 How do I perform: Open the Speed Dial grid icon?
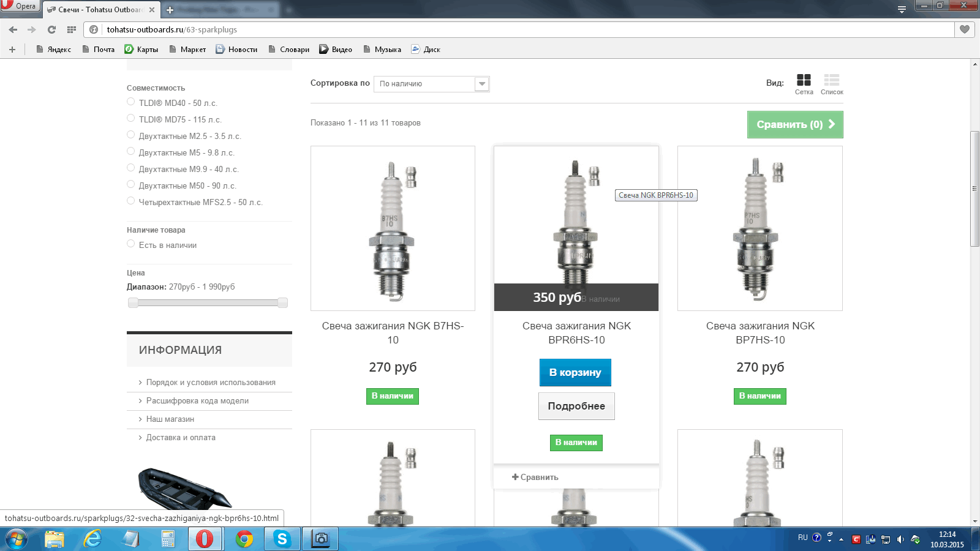[72, 29]
